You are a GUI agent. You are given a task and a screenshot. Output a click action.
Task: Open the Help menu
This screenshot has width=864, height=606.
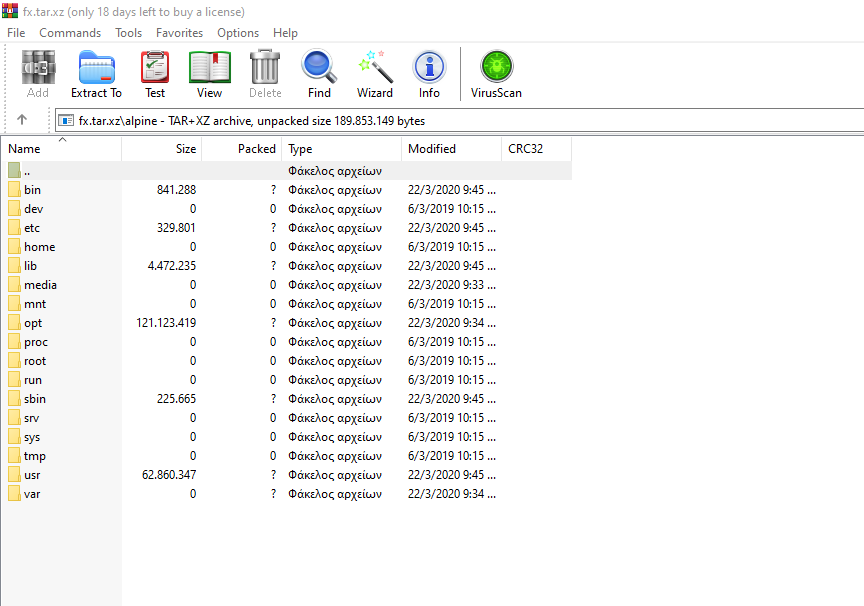(285, 33)
